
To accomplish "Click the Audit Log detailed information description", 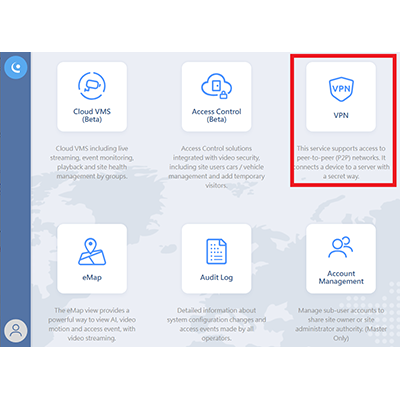I will click(x=217, y=324).
